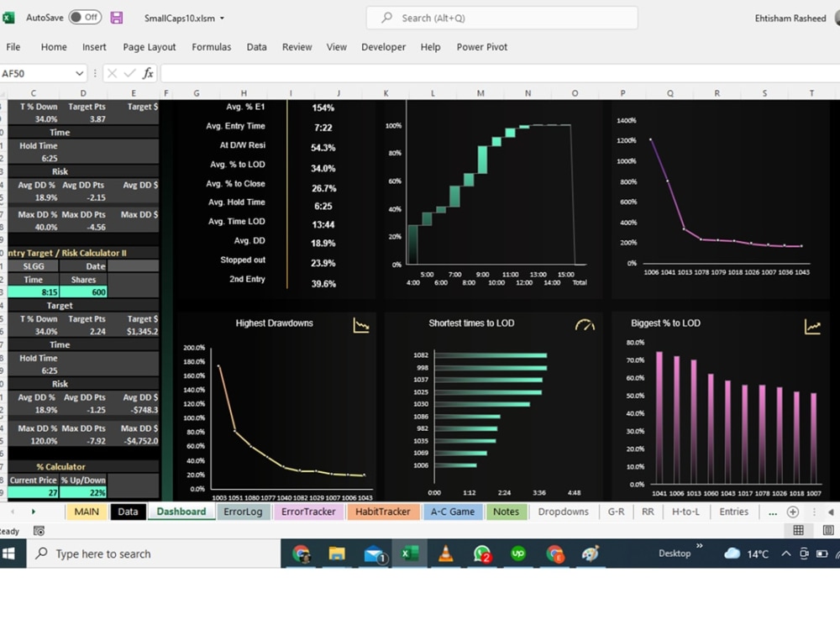The image size is (840, 630).
Task: Click the Highest Drawdowns chart icon
Action: pos(361,325)
